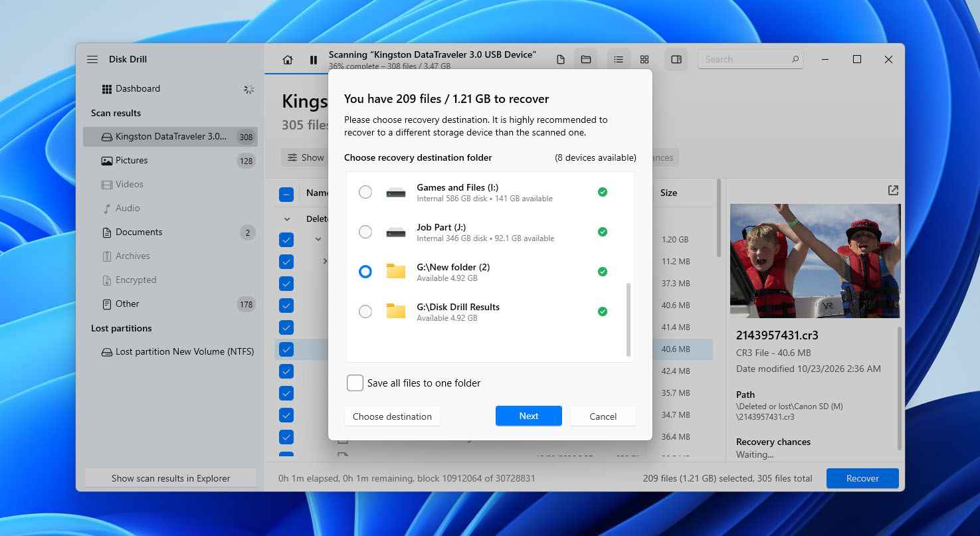
Task: Click the blue Recover button
Action: tap(862, 478)
